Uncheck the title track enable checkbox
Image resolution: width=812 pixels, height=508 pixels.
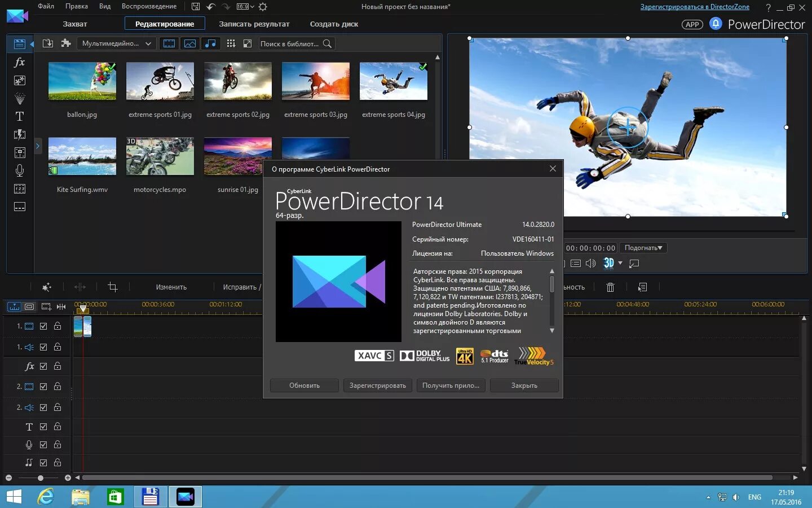coord(43,427)
